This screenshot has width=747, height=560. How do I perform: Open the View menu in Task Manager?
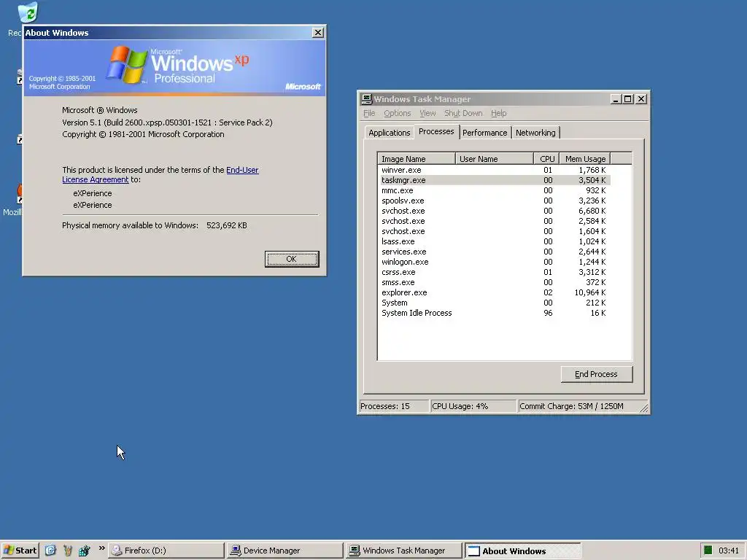coord(427,113)
